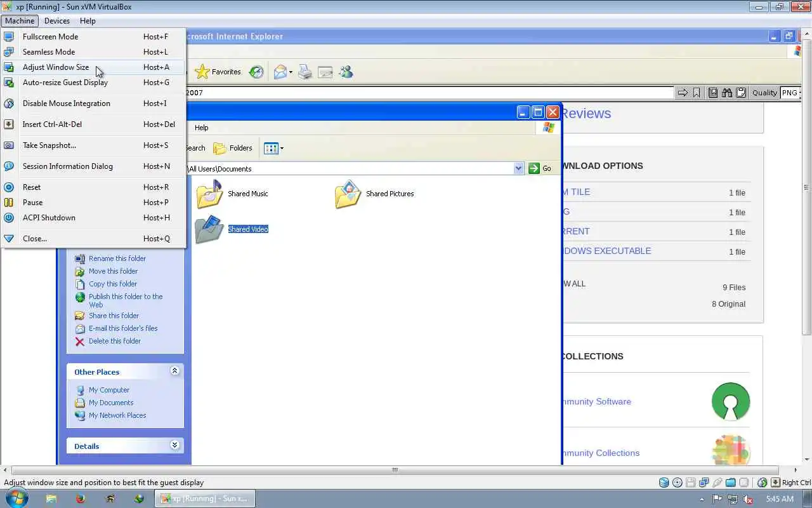Open Windows Explorer from the taskbar
The width and height of the screenshot is (812, 508).
click(51, 499)
